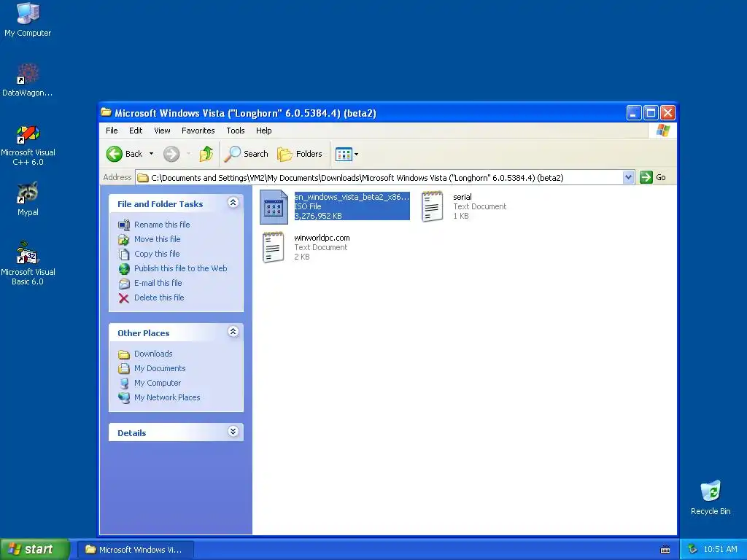Click the 10:51 AM clock
The width and height of the screenshot is (747, 560).
click(x=720, y=549)
